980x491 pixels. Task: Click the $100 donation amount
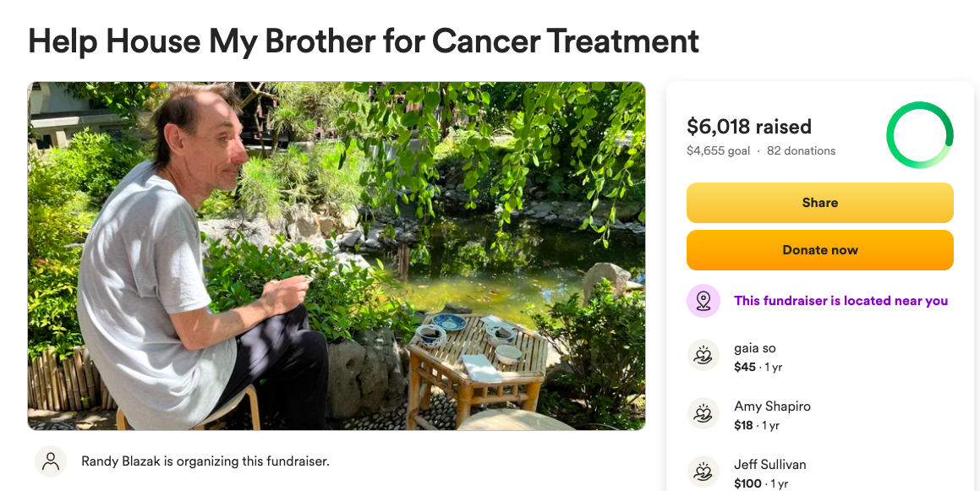point(747,483)
